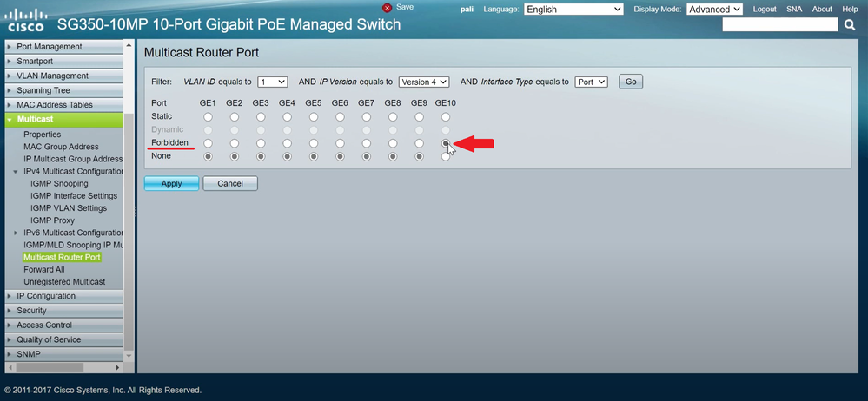Open IGMP Interface Settings page
The width and height of the screenshot is (868, 401).
(74, 196)
